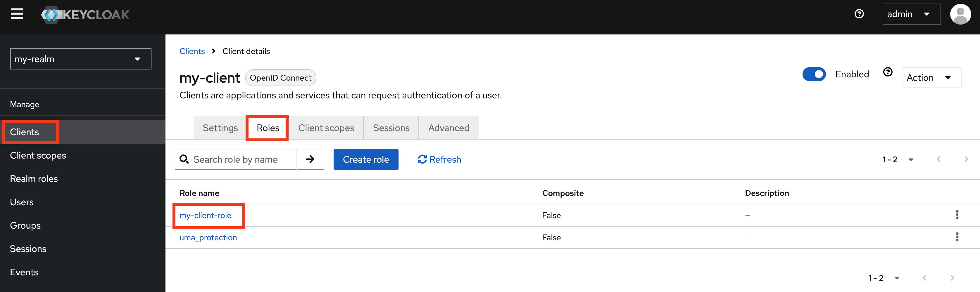Image resolution: width=980 pixels, height=292 pixels.
Task: Toggle the client Enabled switch
Action: [814, 74]
